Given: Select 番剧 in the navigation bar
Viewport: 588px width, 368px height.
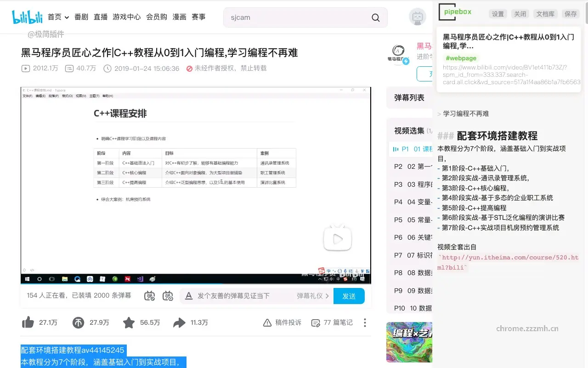Looking at the screenshot, I should click(83, 17).
